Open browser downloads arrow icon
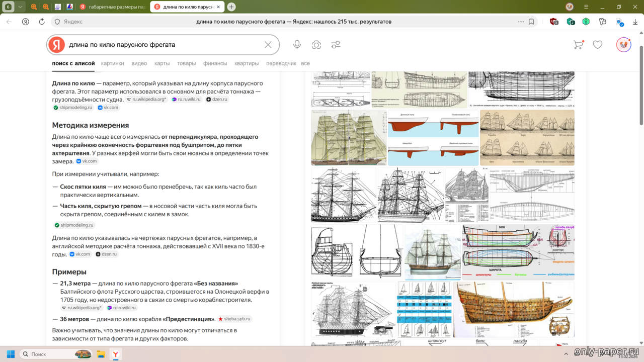This screenshot has width=644, height=362. pos(635,22)
